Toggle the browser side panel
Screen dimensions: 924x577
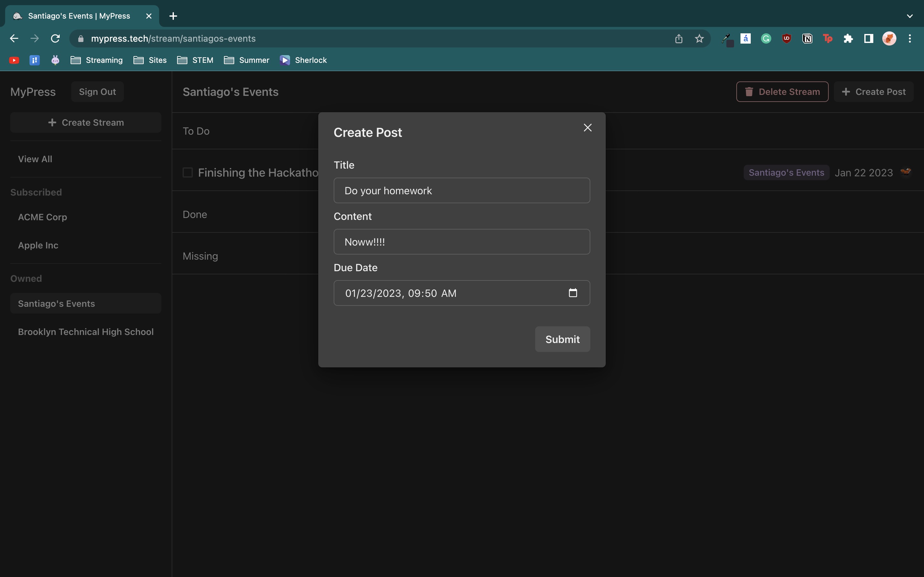(868, 38)
